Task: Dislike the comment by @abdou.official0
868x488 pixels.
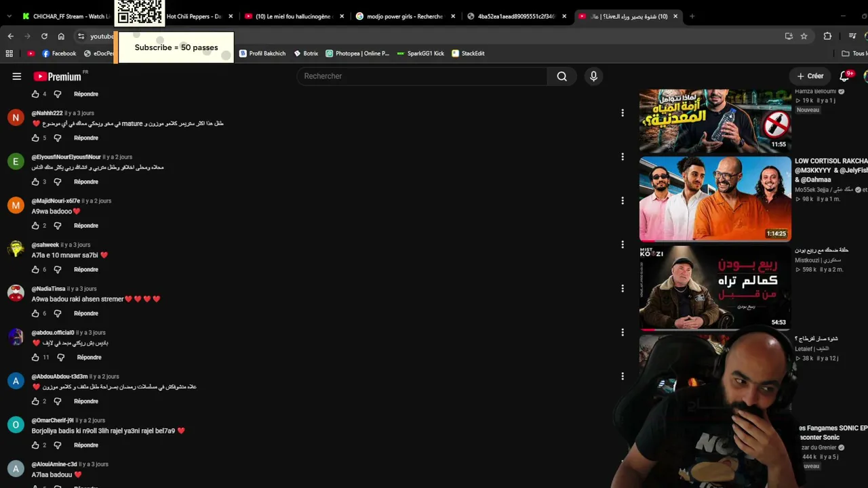Action: (60, 357)
